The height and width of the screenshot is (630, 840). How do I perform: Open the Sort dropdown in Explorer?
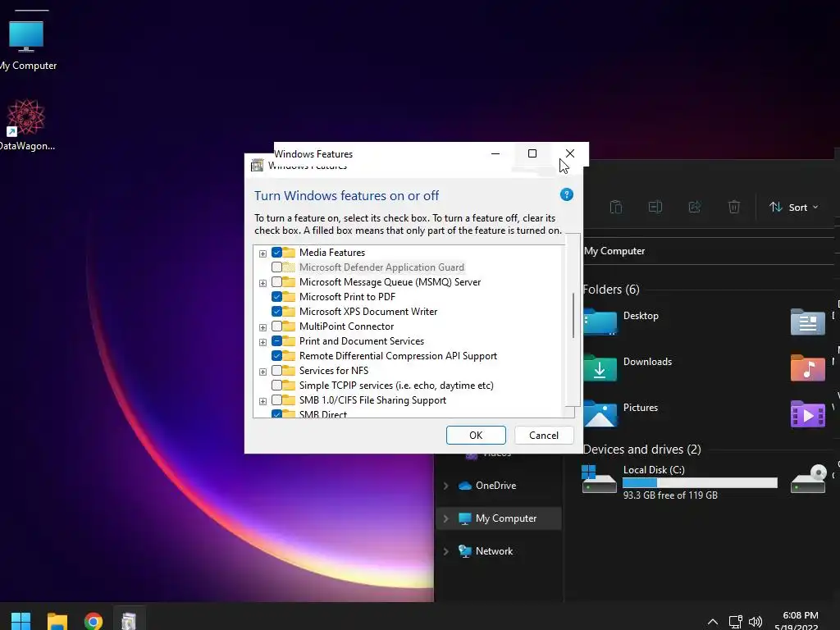click(x=793, y=208)
